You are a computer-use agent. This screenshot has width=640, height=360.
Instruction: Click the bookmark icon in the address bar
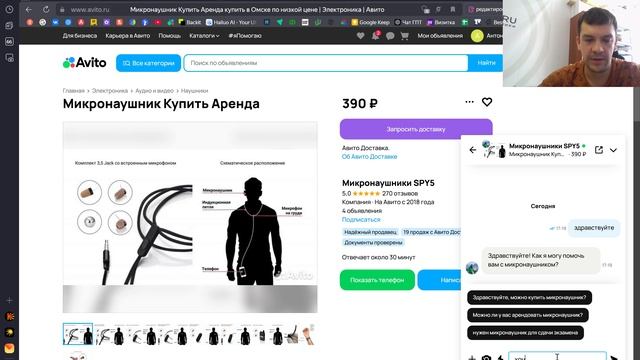coord(453,9)
